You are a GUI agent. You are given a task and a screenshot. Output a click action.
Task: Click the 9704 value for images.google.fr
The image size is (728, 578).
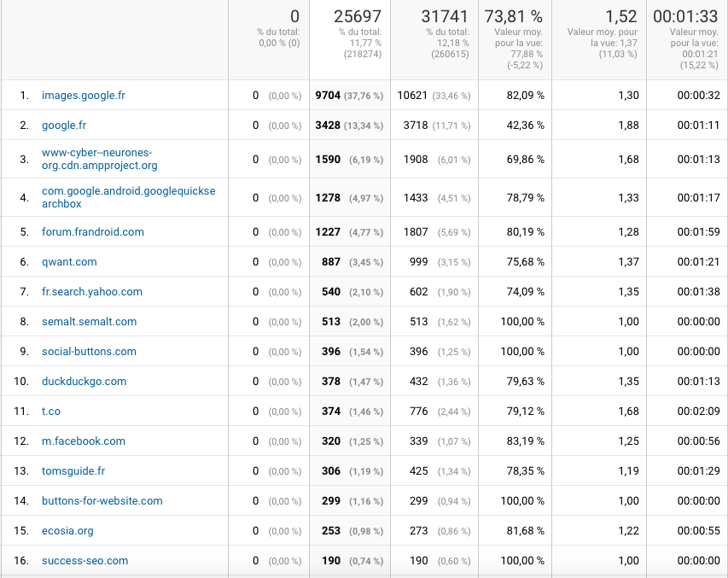[327, 96]
